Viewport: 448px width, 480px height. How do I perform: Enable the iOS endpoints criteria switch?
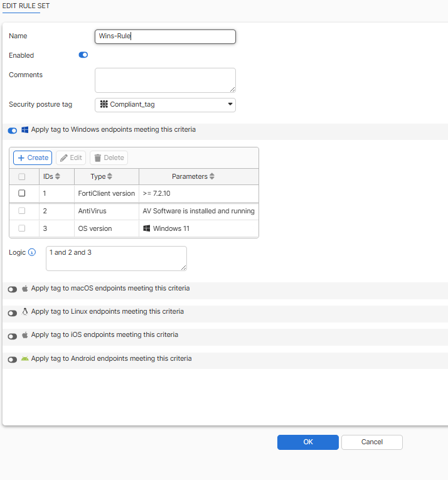click(x=12, y=336)
